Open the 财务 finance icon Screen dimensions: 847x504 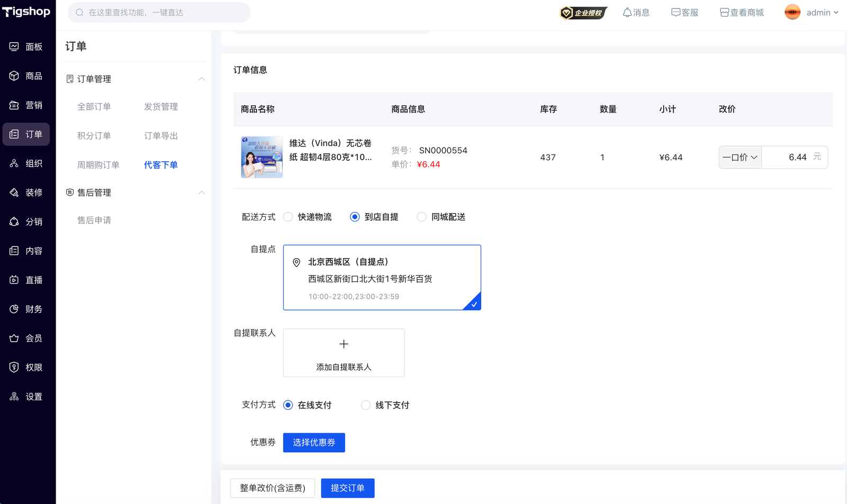tap(14, 309)
